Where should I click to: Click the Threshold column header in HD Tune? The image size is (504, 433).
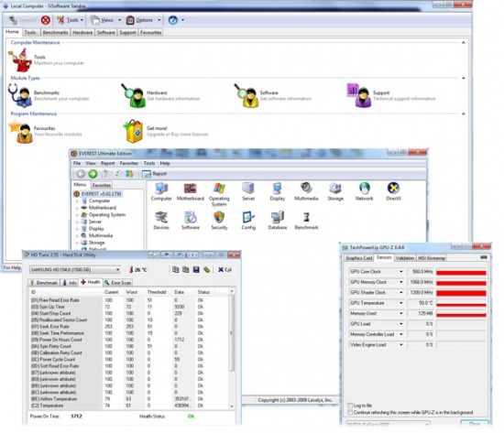(x=157, y=292)
